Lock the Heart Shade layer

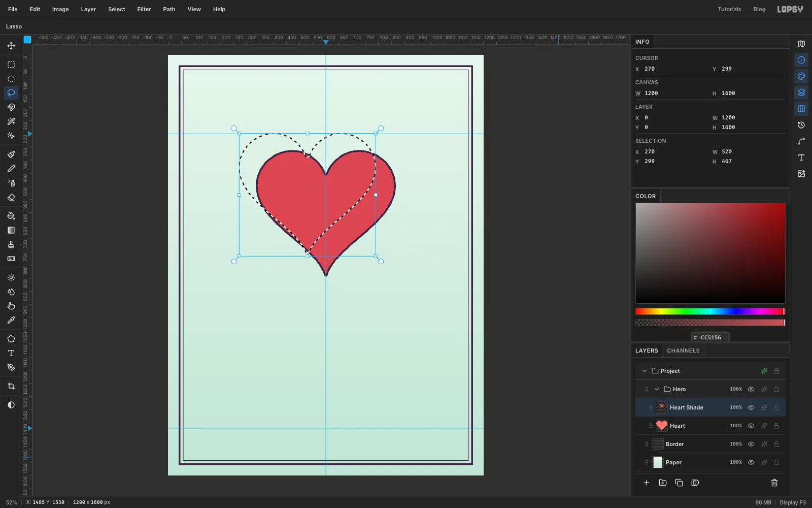click(776, 407)
